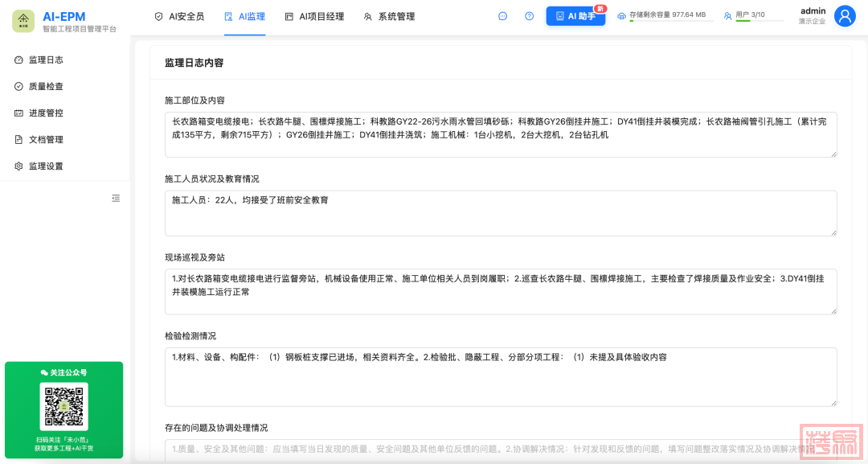Open the help question mark icon
868x464 pixels.
[x=529, y=16]
